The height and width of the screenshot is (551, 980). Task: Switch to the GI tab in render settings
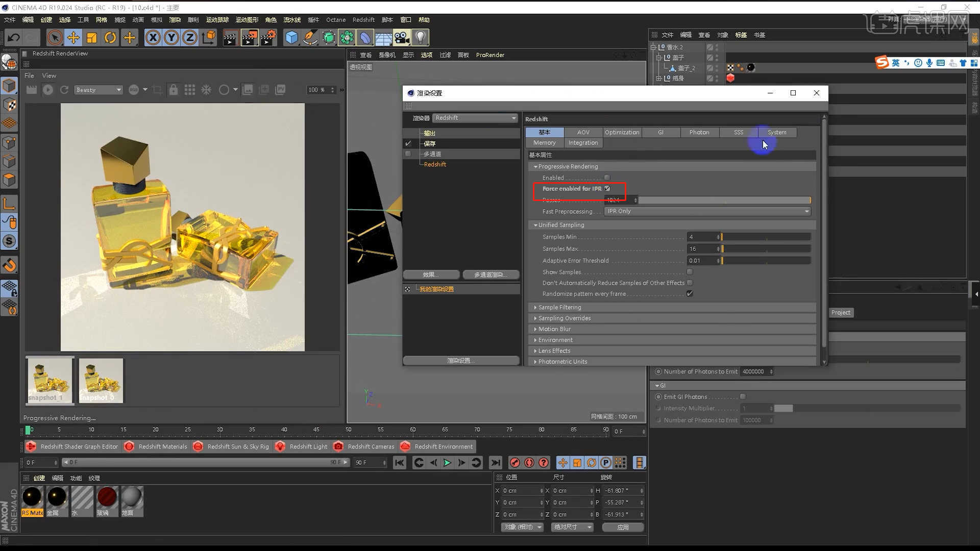661,132
